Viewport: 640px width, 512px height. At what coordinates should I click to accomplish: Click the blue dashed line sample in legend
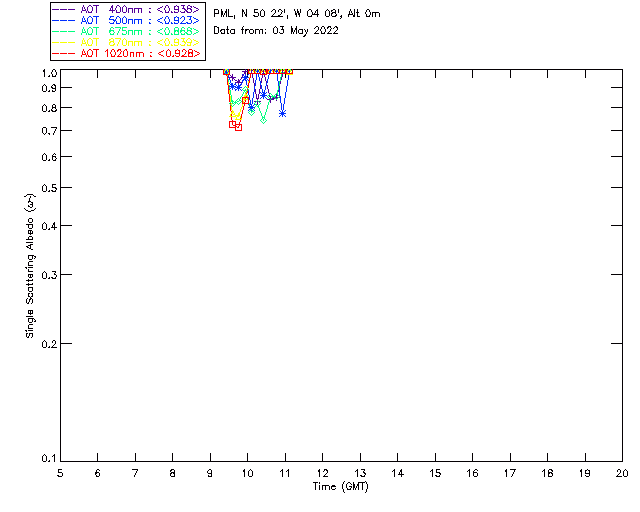(64, 20)
